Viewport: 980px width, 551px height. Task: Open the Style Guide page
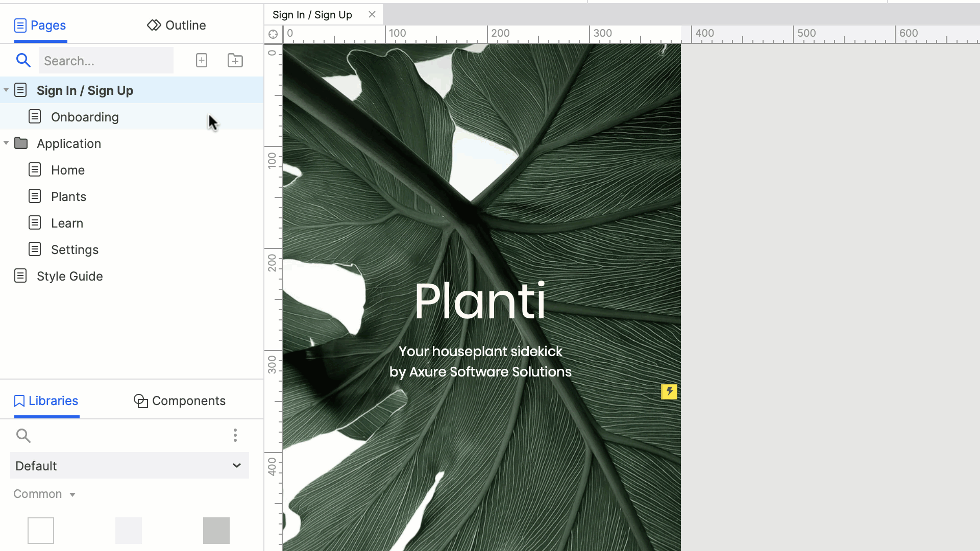point(70,276)
